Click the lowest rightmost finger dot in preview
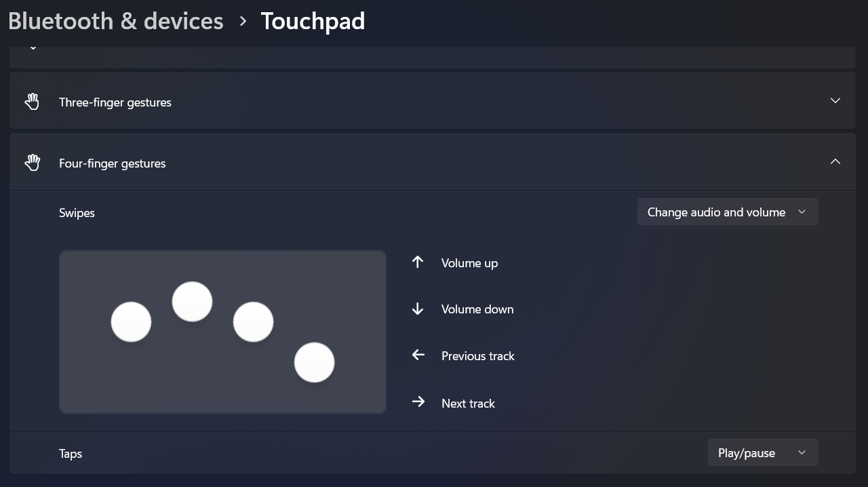The image size is (868, 487). pos(314,362)
